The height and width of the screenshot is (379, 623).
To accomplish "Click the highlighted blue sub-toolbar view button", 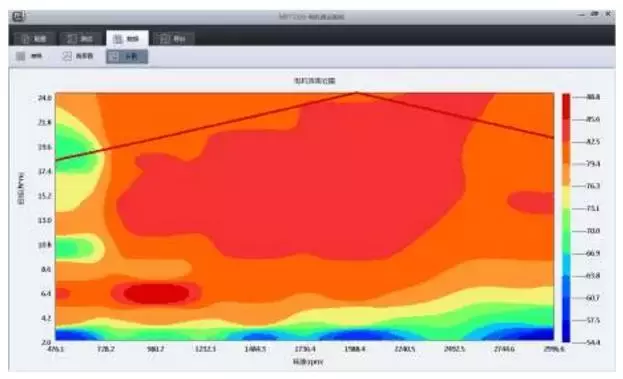I will point(127,56).
